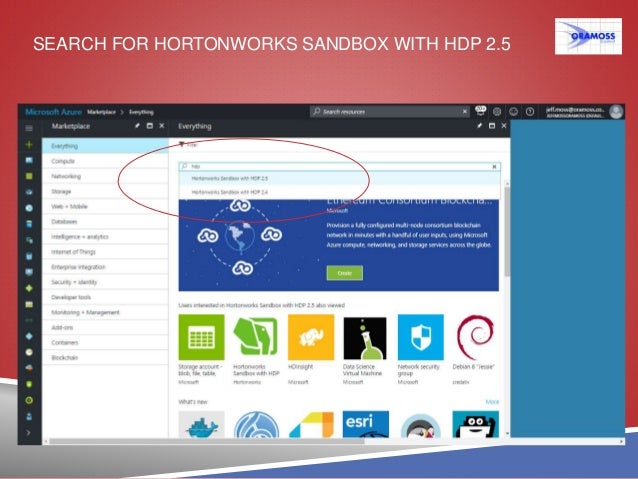Open the Filter option
The width and height of the screenshot is (638, 479).
(188, 144)
